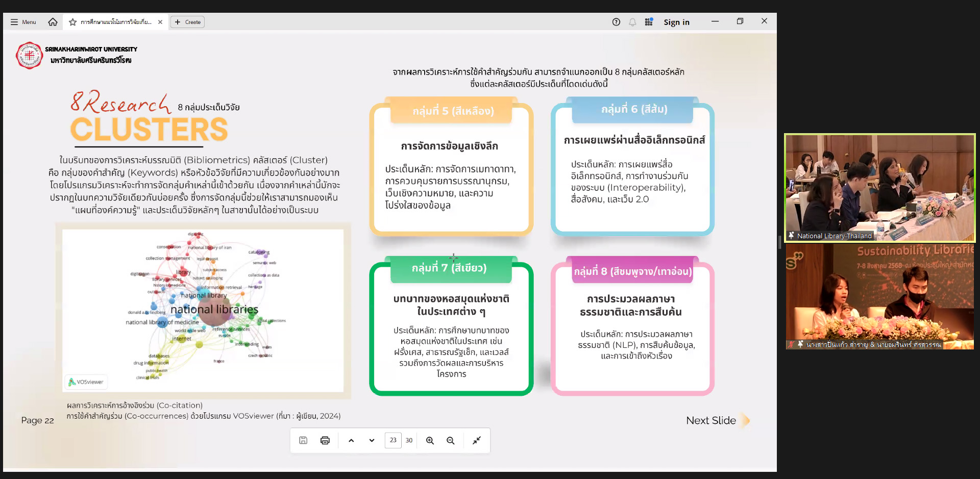Click the print icon in bottom toolbar

click(325, 440)
